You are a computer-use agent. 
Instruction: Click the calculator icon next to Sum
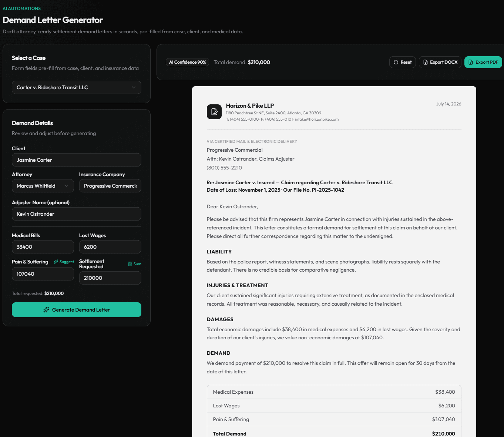pyautogui.click(x=130, y=264)
